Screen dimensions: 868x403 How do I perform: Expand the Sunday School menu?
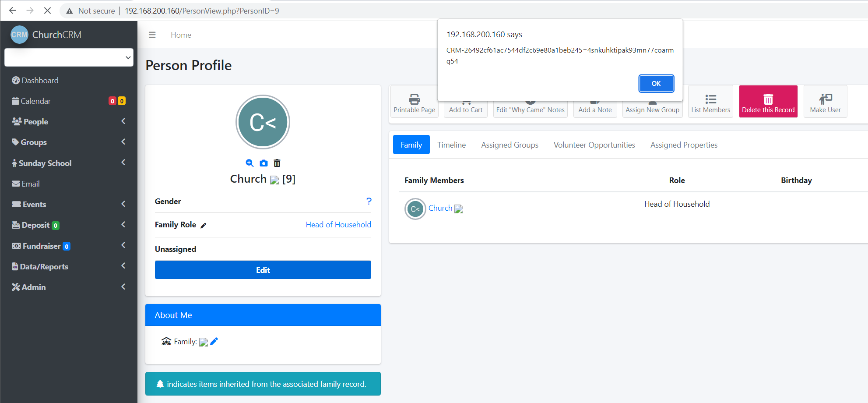69,163
